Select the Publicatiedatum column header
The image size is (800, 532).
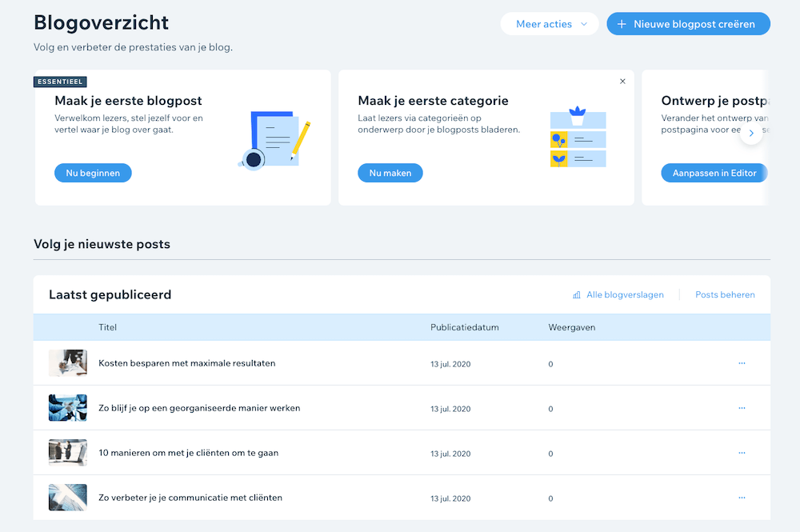[464, 326]
